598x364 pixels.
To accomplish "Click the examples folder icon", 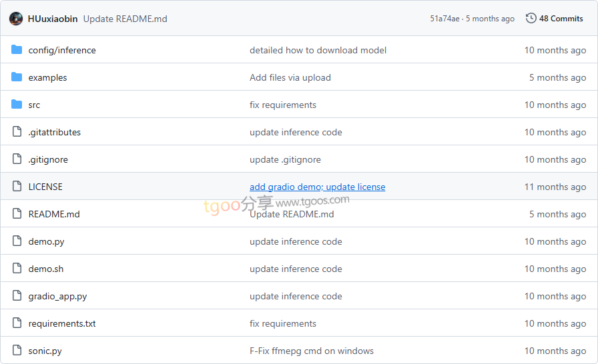I will [17, 77].
